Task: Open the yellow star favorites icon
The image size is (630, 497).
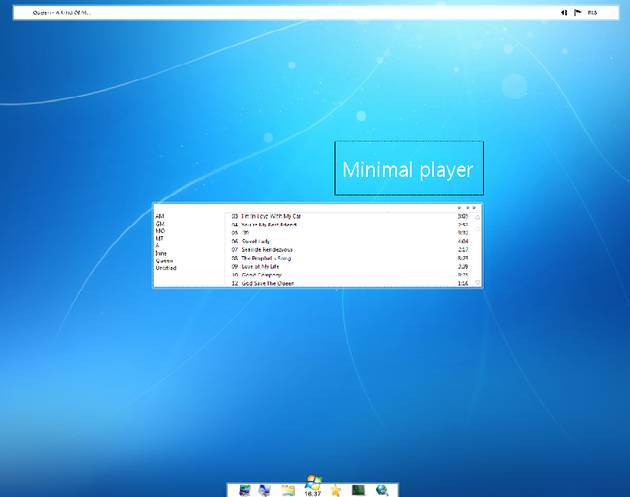Action: click(337, 490)
